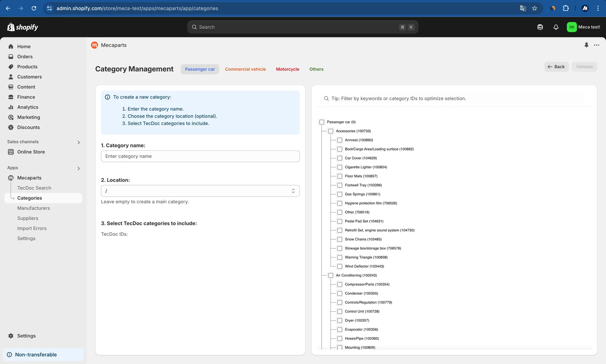Viewport: 606px width, 364px height.
Task: Select the Air Conditioning (100243) checkbox
Action: [x=331, y=275]
